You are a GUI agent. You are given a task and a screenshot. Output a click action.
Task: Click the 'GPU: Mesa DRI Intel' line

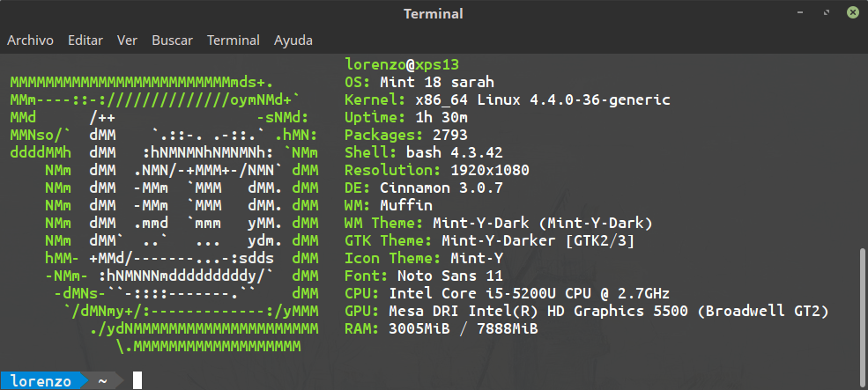587,312
